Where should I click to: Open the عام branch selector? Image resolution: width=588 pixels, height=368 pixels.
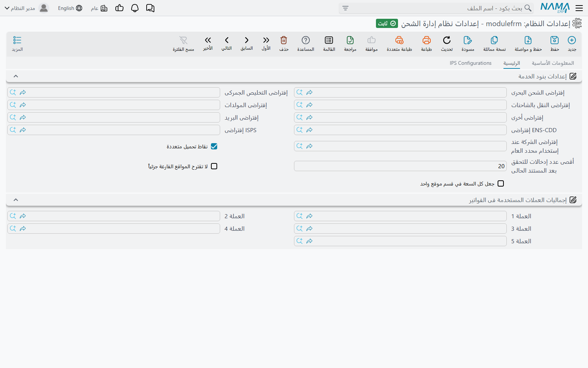click(x=99, y=8)
